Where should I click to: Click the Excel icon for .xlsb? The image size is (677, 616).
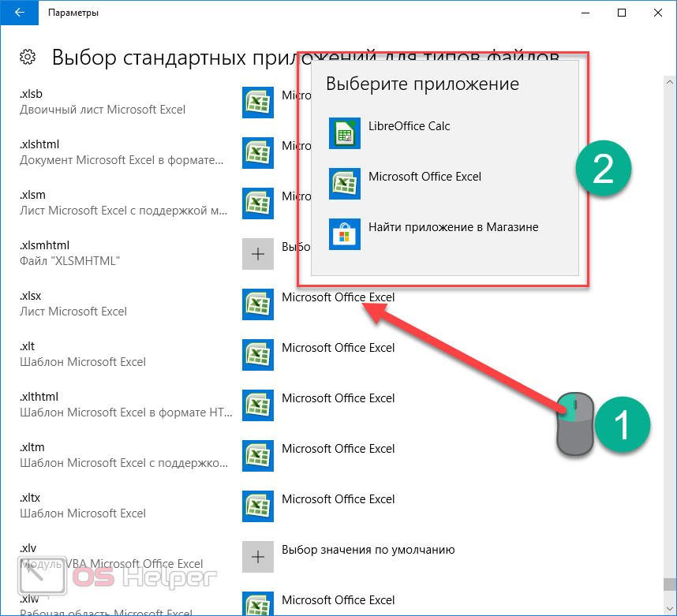click(258, 103)
